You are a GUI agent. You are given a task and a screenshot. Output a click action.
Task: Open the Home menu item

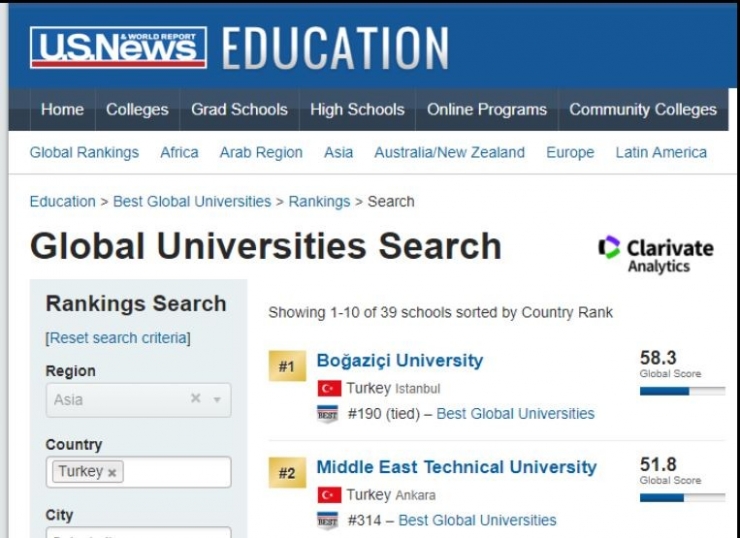click(62, 109)
